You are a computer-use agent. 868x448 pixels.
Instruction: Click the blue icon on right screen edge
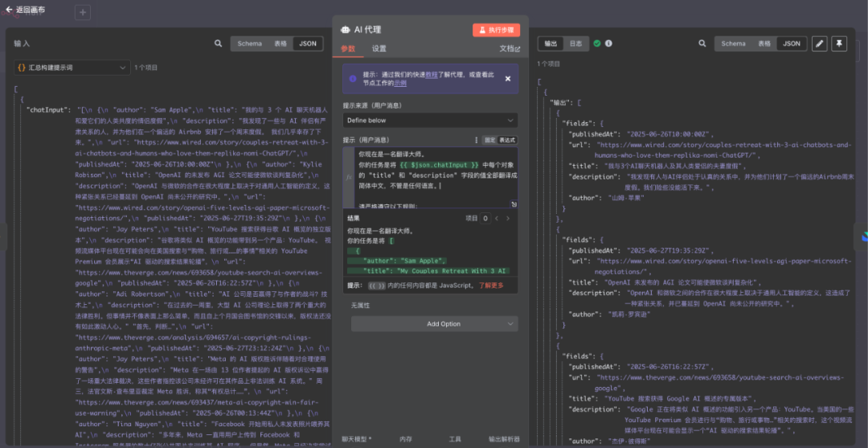tap(863, 236)
